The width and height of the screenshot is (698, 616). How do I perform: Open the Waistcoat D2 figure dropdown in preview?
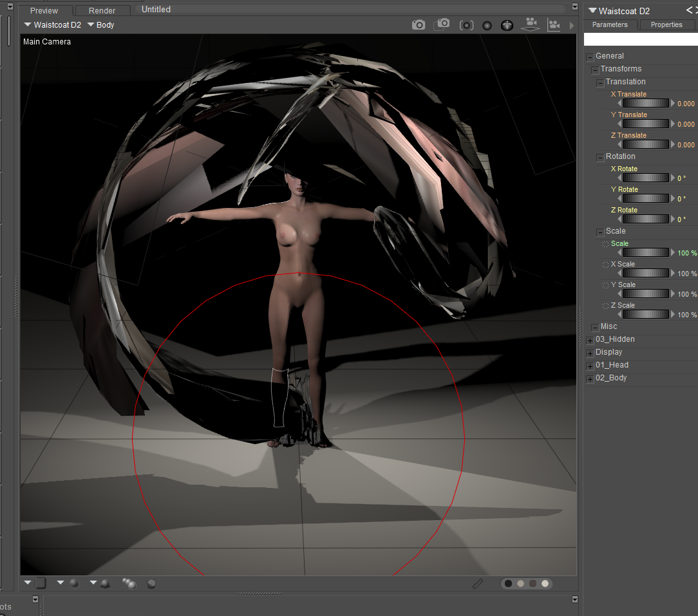[53, 25]
